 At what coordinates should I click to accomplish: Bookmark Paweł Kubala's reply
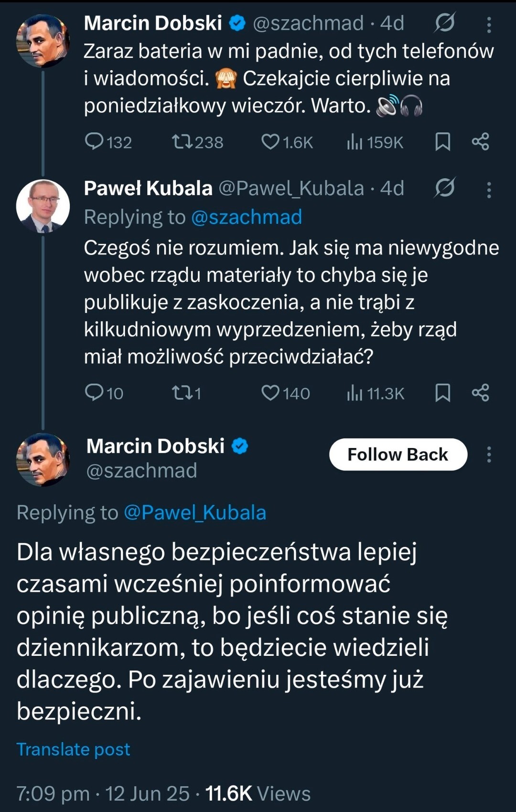[x=443, y=393]
